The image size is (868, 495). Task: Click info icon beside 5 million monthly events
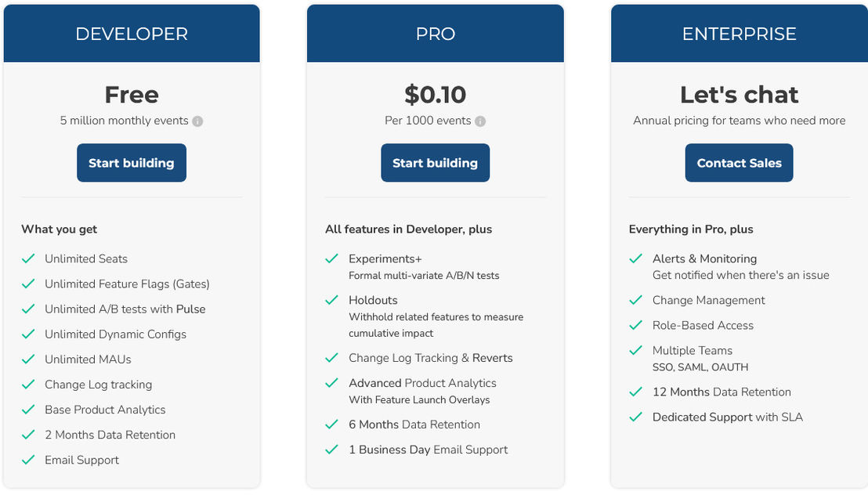pos(197,121)
